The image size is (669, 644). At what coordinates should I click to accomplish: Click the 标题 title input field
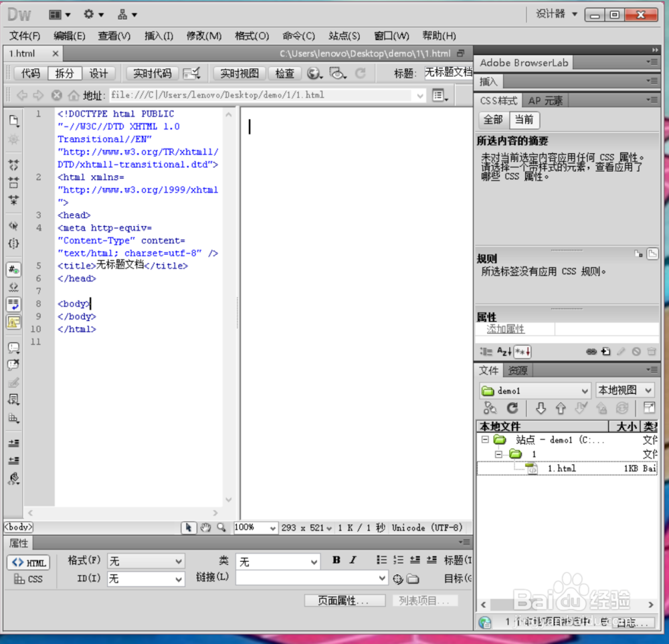click(448, 73)
